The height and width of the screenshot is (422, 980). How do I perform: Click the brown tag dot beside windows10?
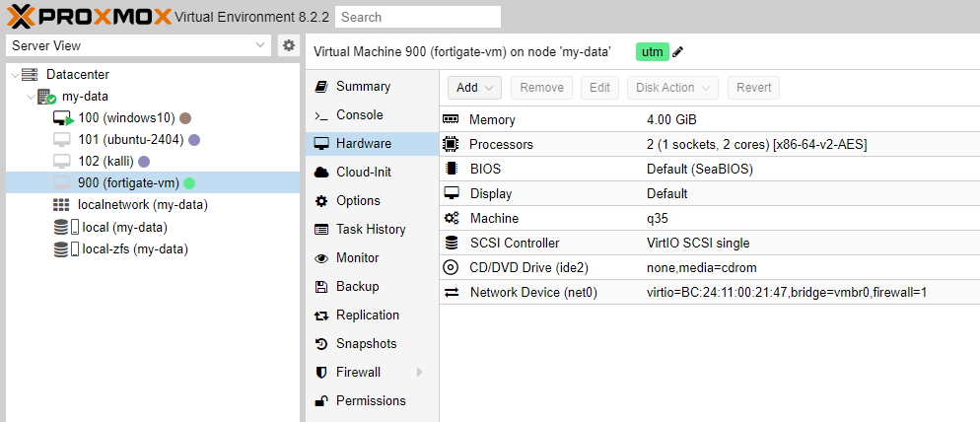(185, 118)
